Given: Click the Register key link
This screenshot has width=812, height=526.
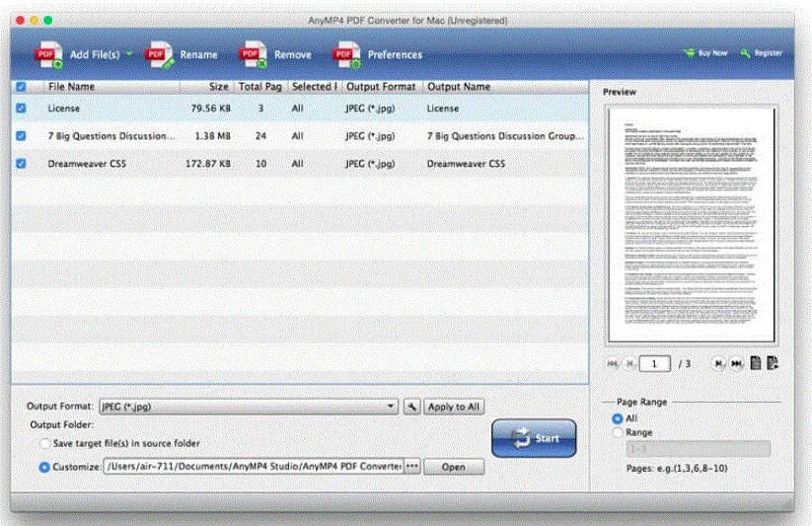Looking at the screenshot, I should pos(761,53).
